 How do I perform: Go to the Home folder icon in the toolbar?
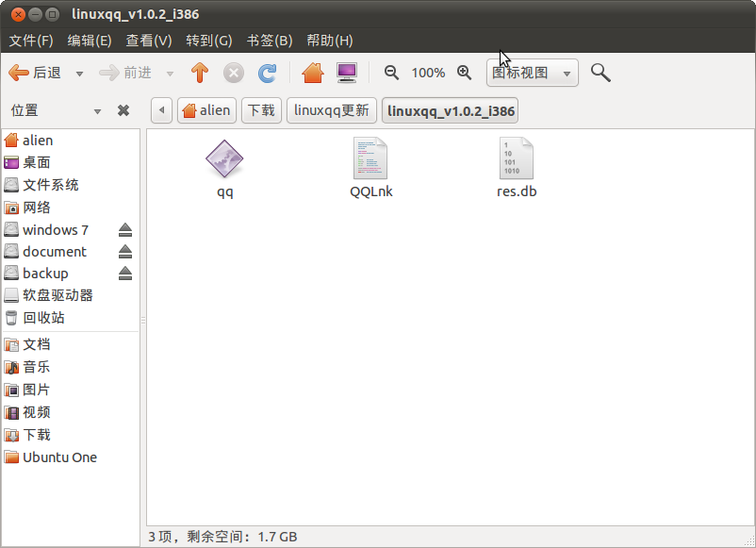[312, 73]
